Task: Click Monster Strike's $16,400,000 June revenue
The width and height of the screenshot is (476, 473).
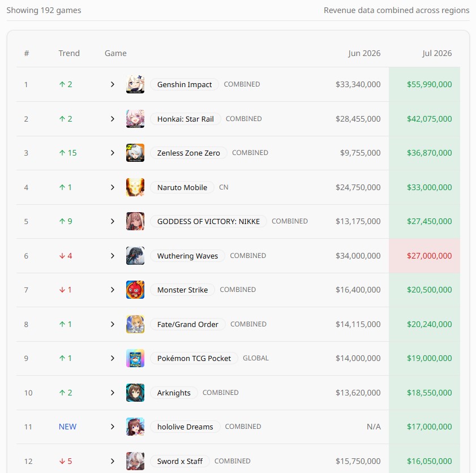Action: click(358, 290)
